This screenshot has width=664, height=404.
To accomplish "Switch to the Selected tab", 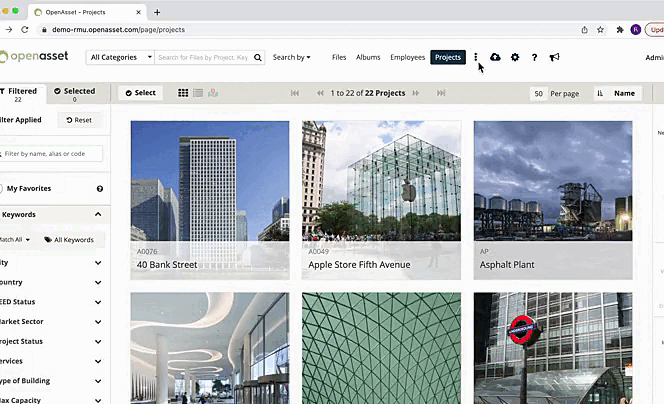I will tap(75, 94).
